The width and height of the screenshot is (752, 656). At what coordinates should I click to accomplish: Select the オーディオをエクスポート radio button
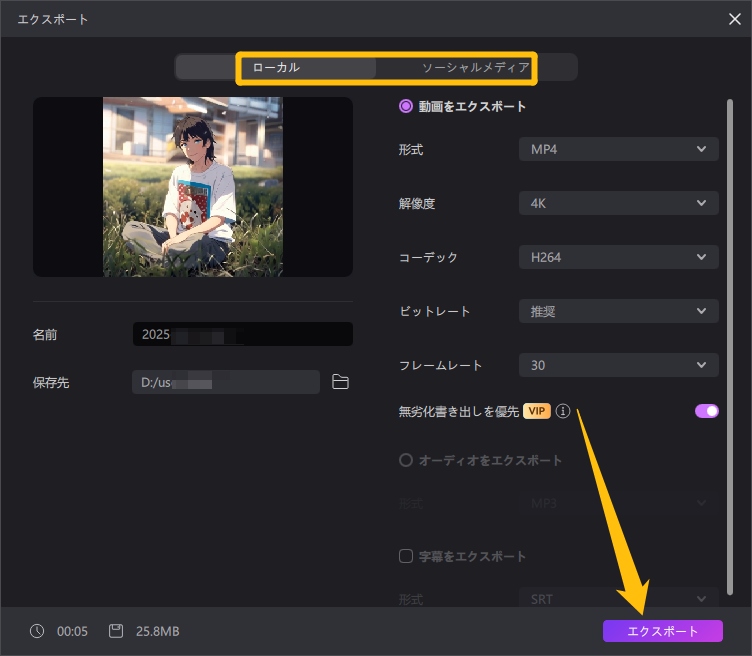tap(406, 461)
